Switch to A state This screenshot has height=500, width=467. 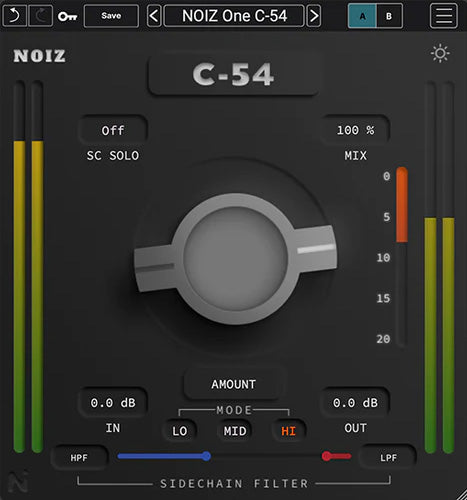362,16
